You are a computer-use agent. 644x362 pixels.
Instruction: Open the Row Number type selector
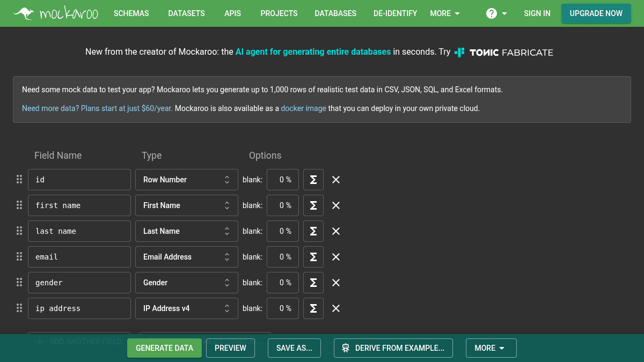[187, 180]
